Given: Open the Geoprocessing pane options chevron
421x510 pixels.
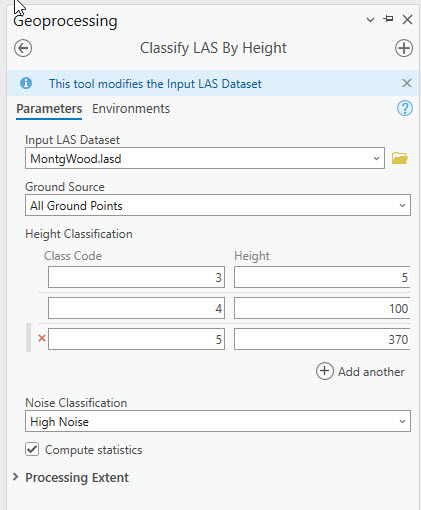Looking at the screenshot, I should (370, 20).
